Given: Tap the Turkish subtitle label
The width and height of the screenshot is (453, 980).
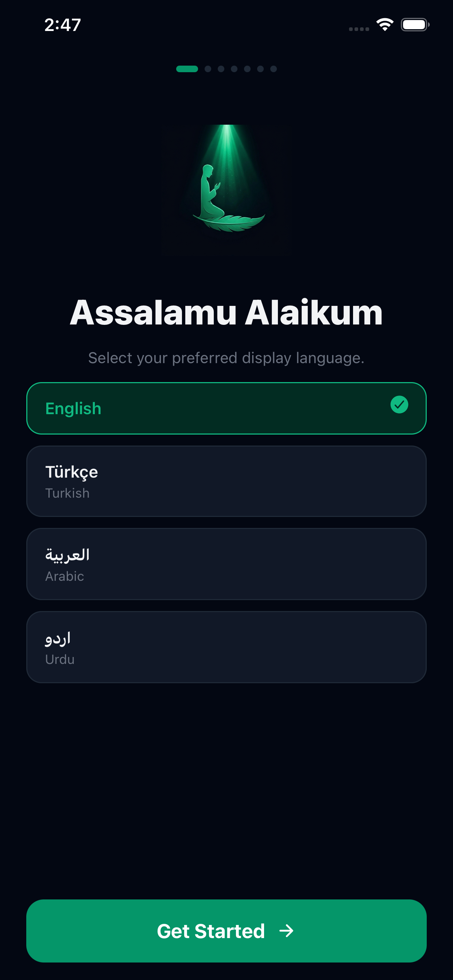Looking at the screenshot, I should 67,493.
